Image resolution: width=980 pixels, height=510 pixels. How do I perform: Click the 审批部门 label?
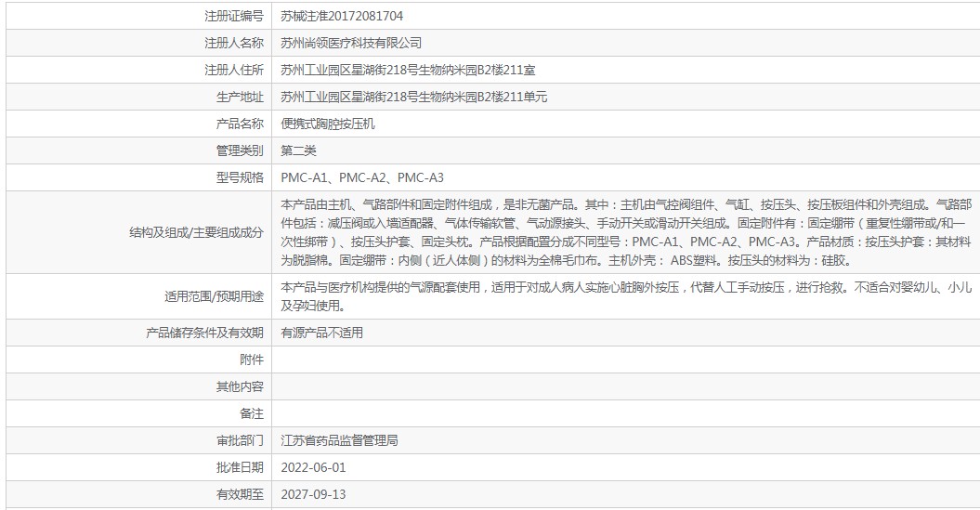coord(240,440)
